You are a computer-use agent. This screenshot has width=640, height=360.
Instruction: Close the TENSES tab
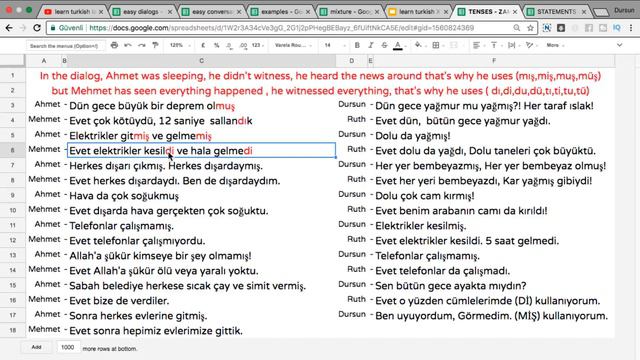[515, 12]
